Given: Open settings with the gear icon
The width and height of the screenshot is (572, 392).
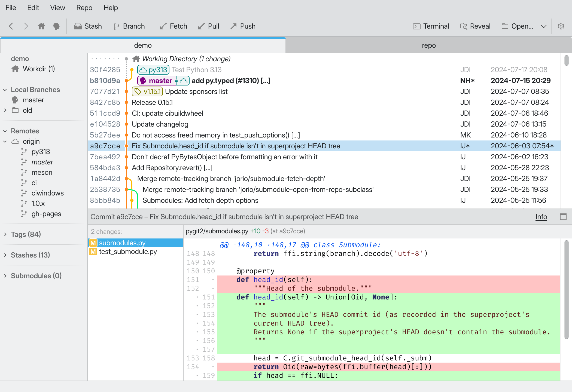Looking at the screenshot, I should tap(561, 26).
